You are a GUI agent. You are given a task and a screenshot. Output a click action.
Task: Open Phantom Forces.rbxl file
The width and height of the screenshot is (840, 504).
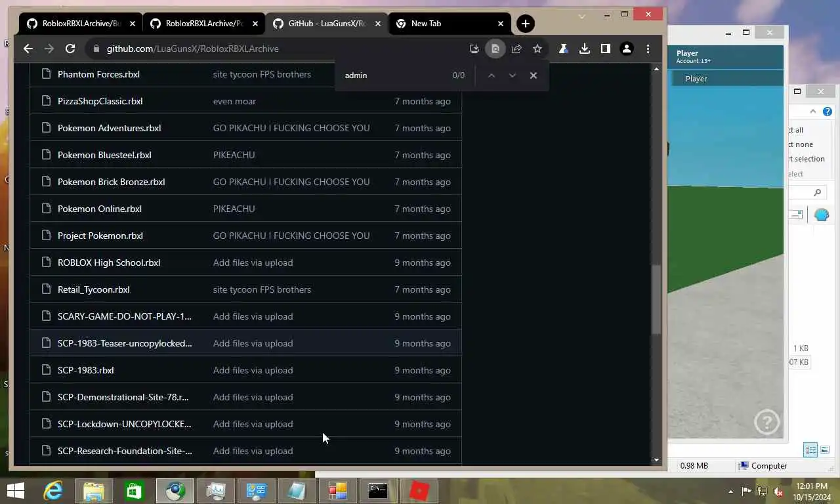pyautogui.click(x=98, y=74)
